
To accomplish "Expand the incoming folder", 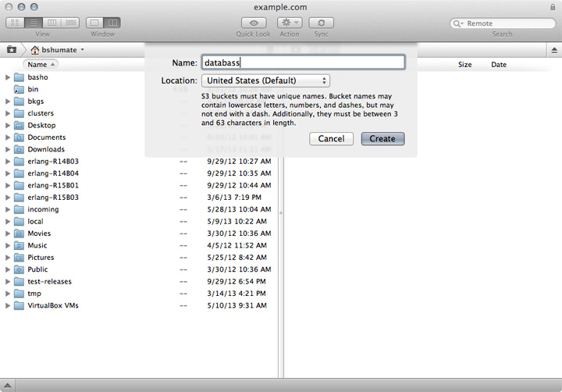I will (8, 209).
